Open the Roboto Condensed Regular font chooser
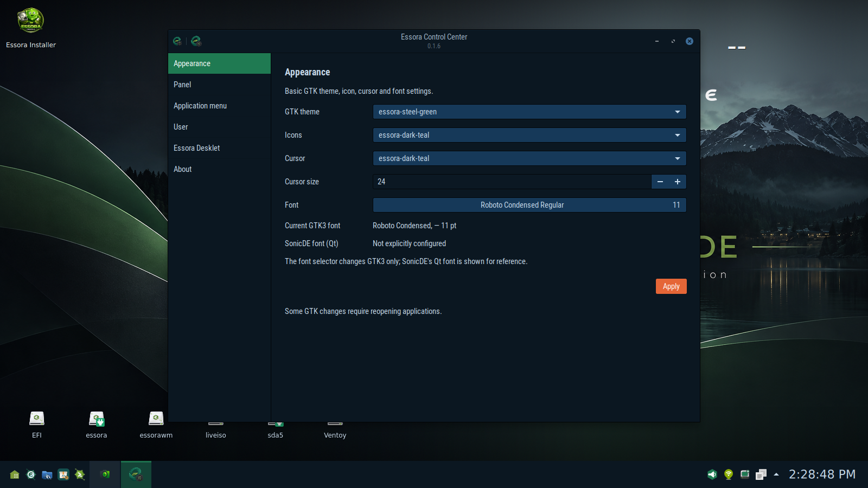868x488 pixels. click(x=529, y=205)
